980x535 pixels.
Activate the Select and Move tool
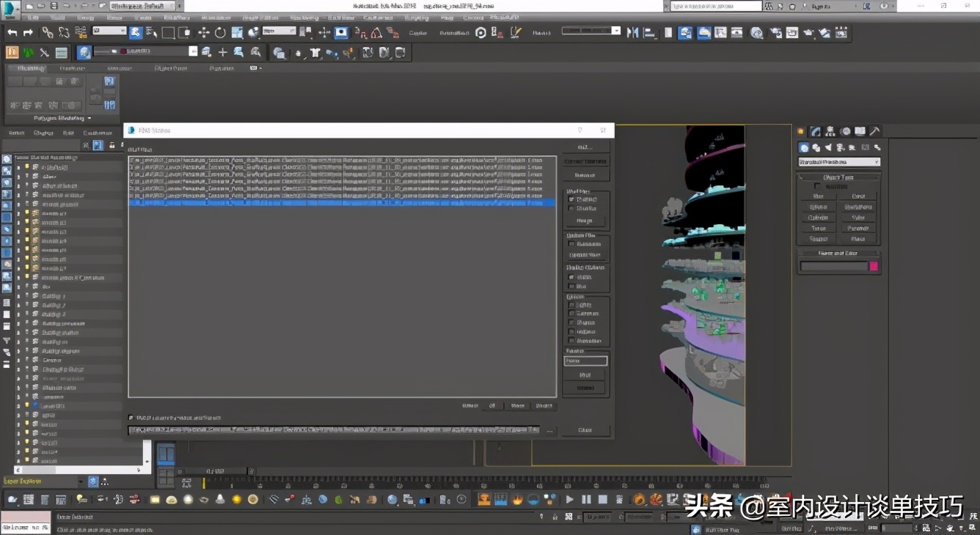coord(203,32)
